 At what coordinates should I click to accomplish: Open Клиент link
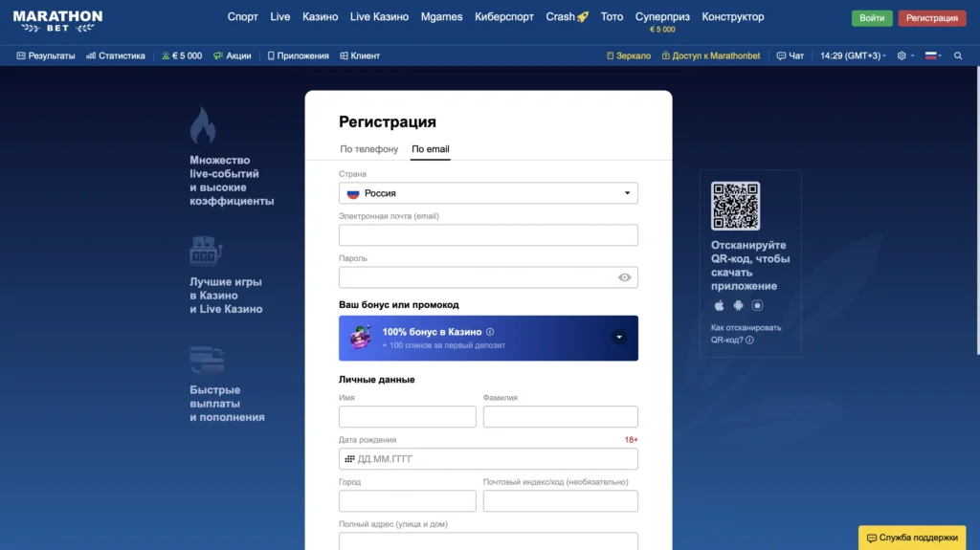pyautogui.click(x=360, y=55)
